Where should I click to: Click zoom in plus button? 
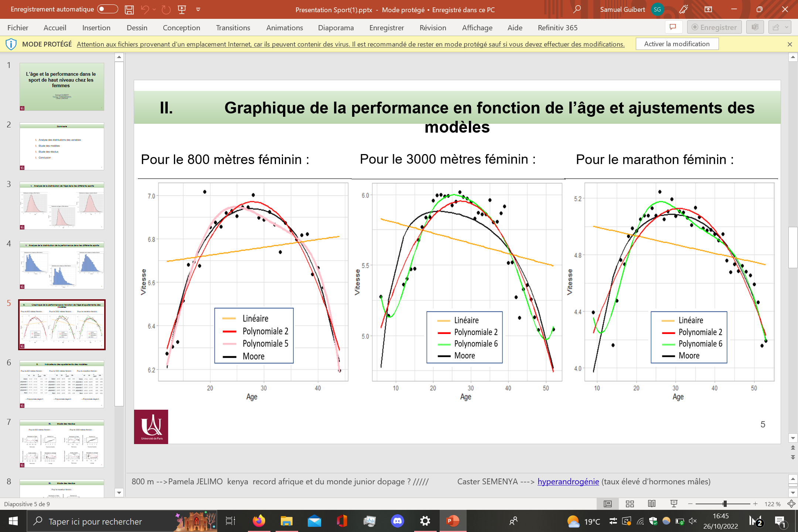(x=755, y=504)
